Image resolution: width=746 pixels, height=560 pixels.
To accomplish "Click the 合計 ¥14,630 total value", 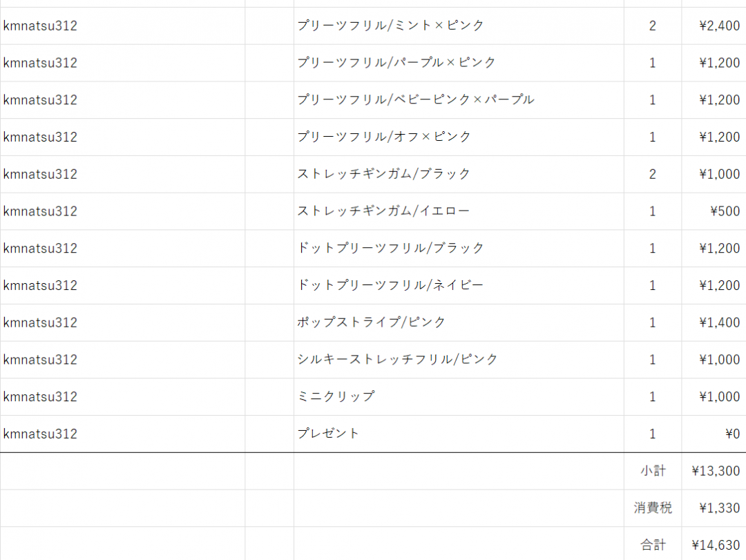I will pyautogui.click(x=716, y=545).
